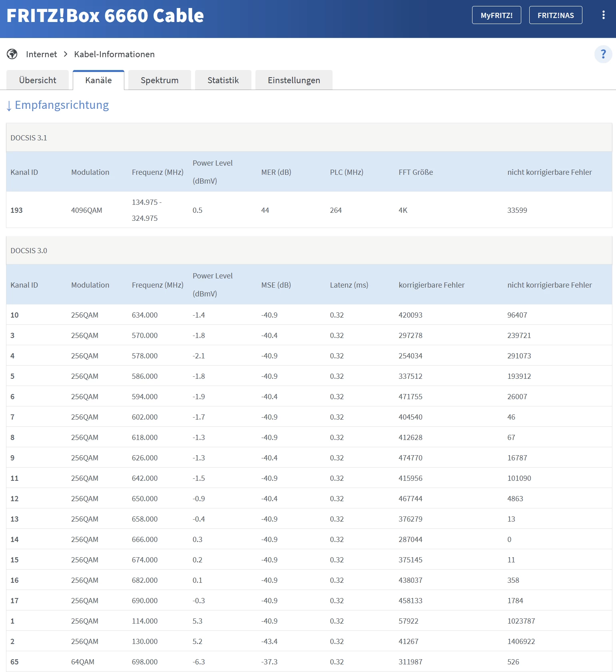
Task: Open FRITZ!NAS storage page
Action: pos(555,15)
